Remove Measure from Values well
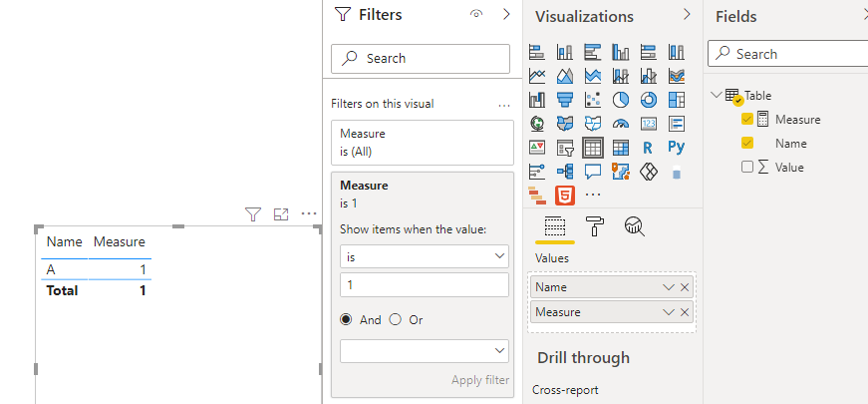This screenshot has height=404, width=868. click(x=685, y=312)
